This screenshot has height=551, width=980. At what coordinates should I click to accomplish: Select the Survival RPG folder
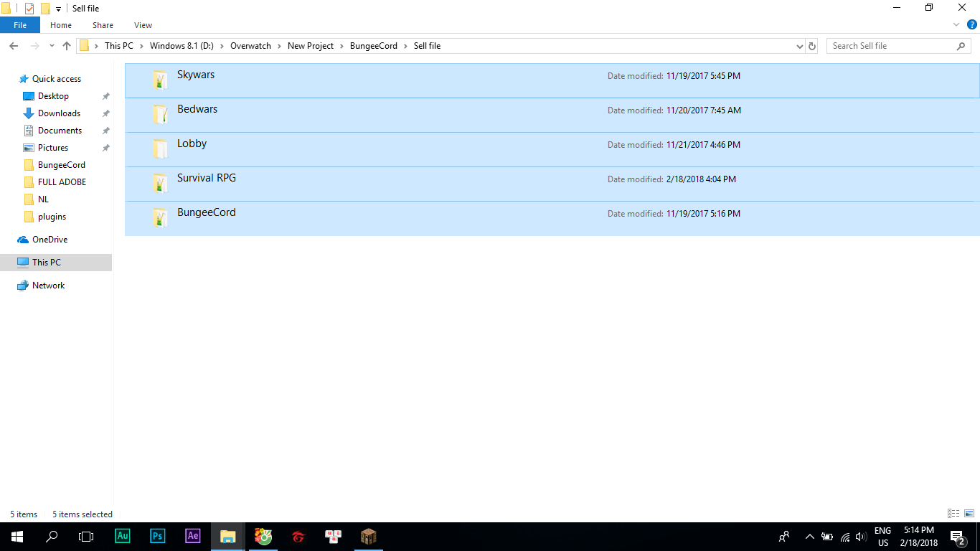[552, 184]
